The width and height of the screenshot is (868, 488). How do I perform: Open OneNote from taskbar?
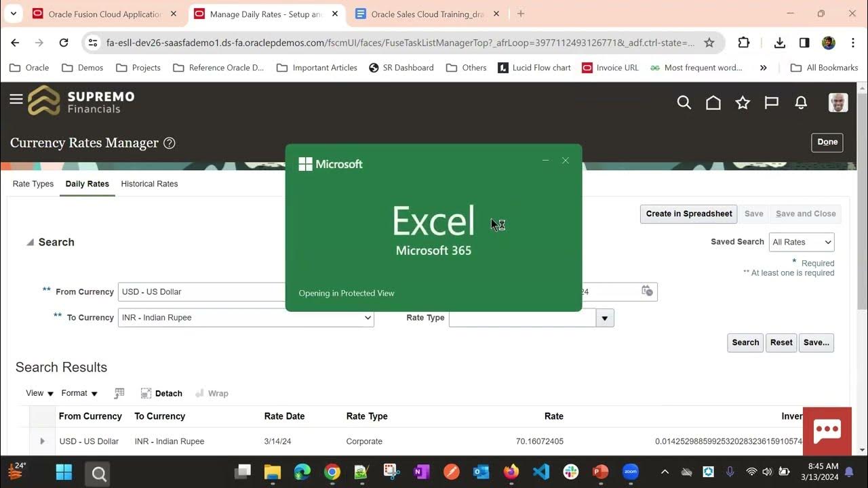click(x=421, y=472)
